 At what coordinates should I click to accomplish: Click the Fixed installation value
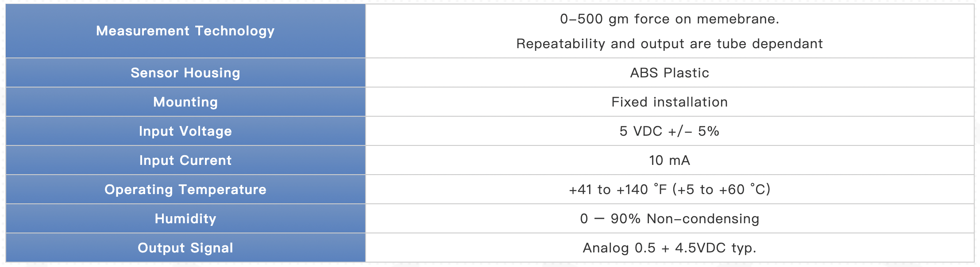[669, 102]
